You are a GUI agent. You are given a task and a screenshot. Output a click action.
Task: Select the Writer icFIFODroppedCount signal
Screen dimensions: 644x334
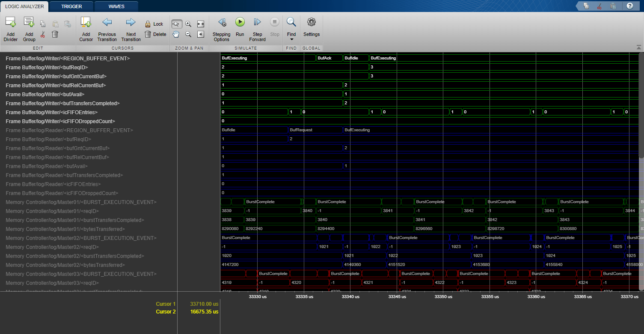[x=60, y=121]
